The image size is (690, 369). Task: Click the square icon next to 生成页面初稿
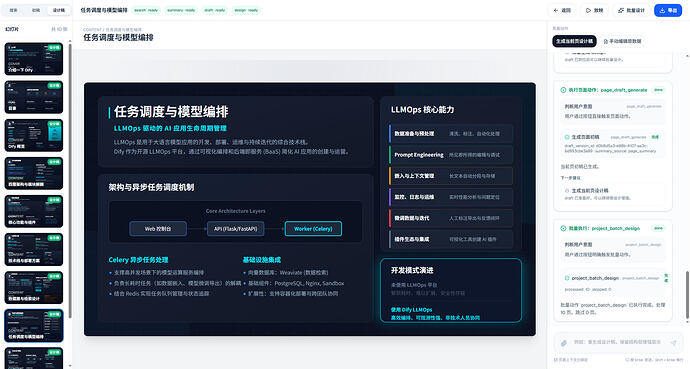pos(567,137)
